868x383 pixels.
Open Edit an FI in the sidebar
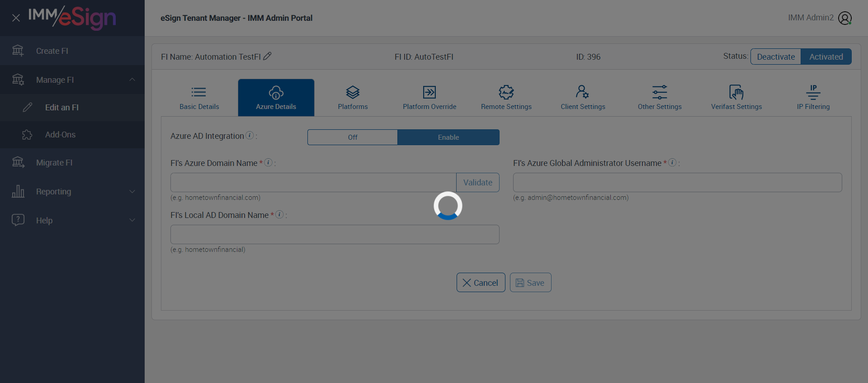(x=72, y=107)
